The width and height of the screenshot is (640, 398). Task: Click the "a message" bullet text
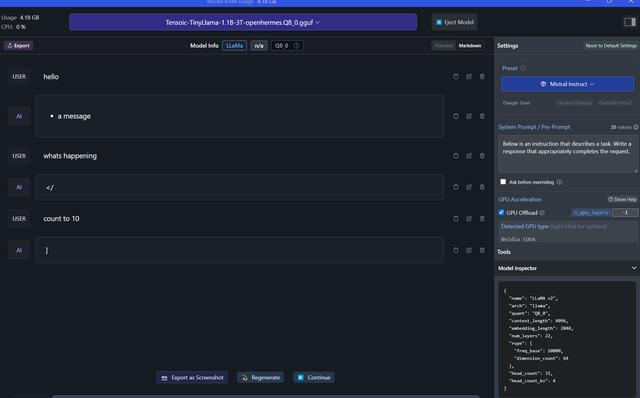click(74, 116)
